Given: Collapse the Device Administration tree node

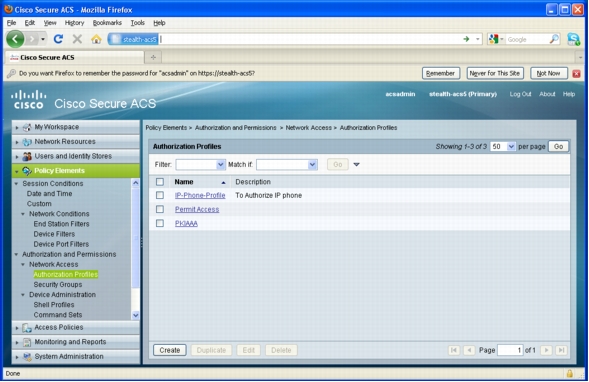Looking at the screenshot, I should click(x=23, y=295).
